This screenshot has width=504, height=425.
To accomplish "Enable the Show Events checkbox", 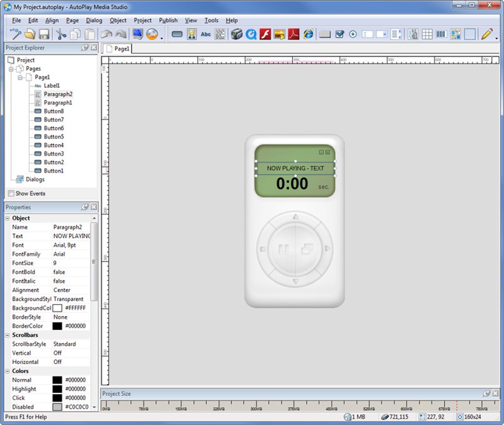I will point(11,193).
